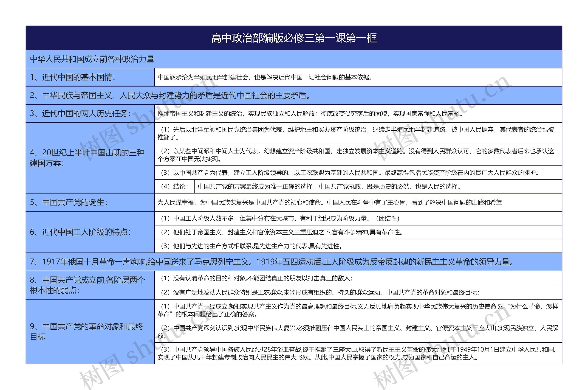
Task: Select cell 9、中国共产党的革命对象和最终目标
Action: pos(90,331)
